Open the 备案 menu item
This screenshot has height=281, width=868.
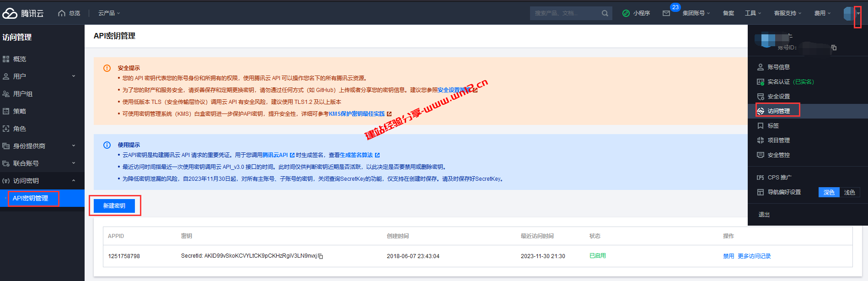click(x=729, y=13)
